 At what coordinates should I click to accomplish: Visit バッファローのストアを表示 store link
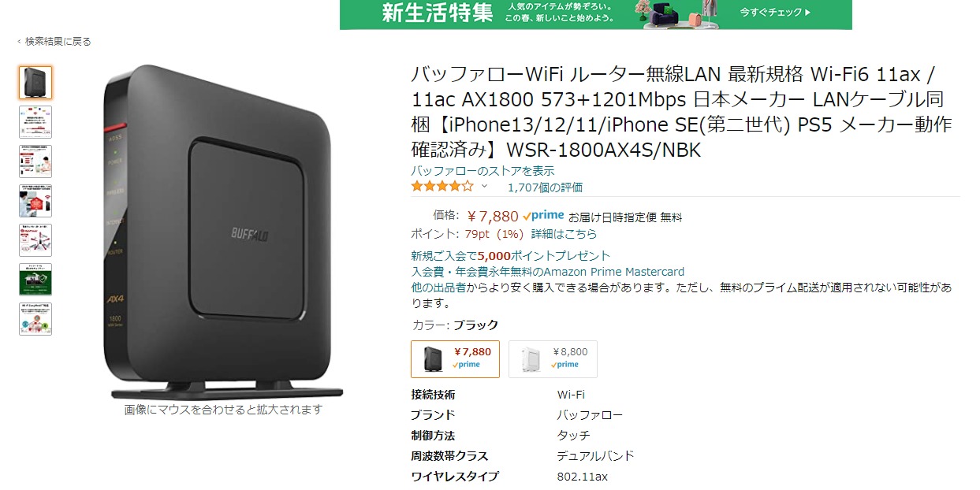483,171
